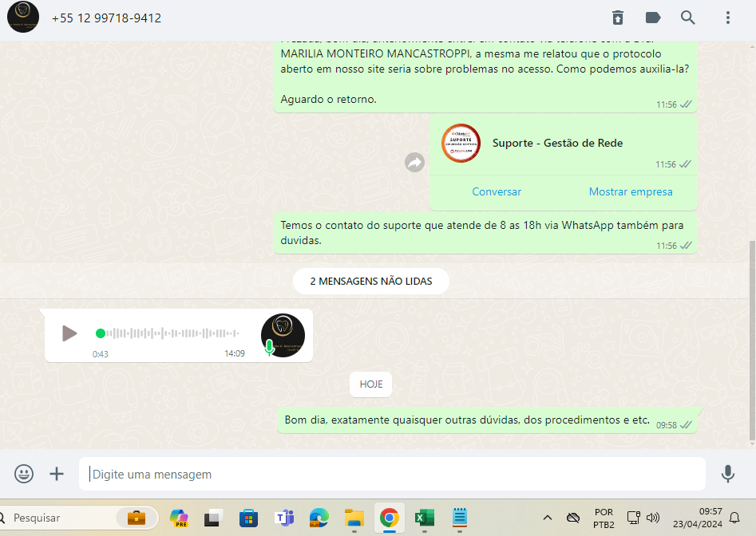Image resolution: width=756 pixels, height=536 pixels.
Task: Click the OneDrive cloud tray icon
Action: [x=572, y=518]
